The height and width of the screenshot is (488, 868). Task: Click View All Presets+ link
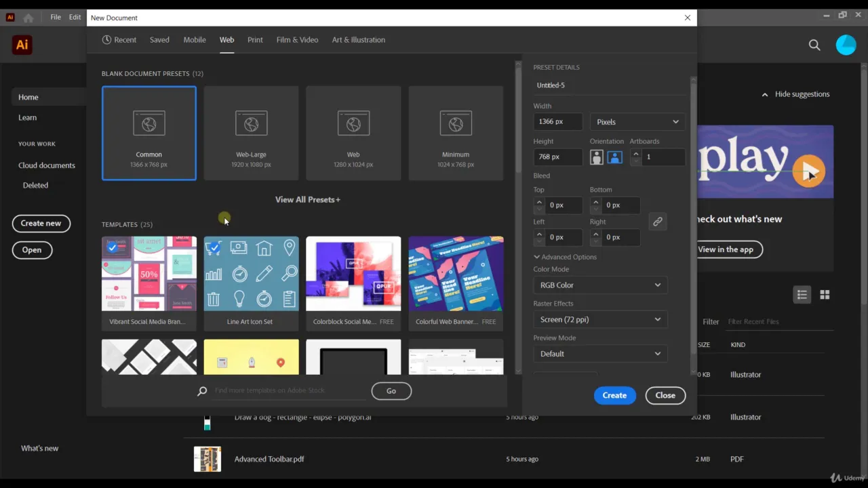(308, 200)
